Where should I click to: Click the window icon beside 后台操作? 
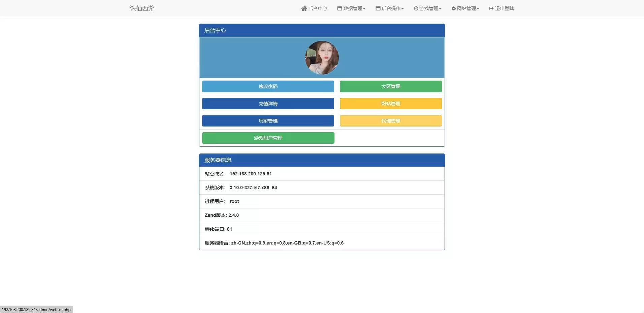click(x=378, y=8)
